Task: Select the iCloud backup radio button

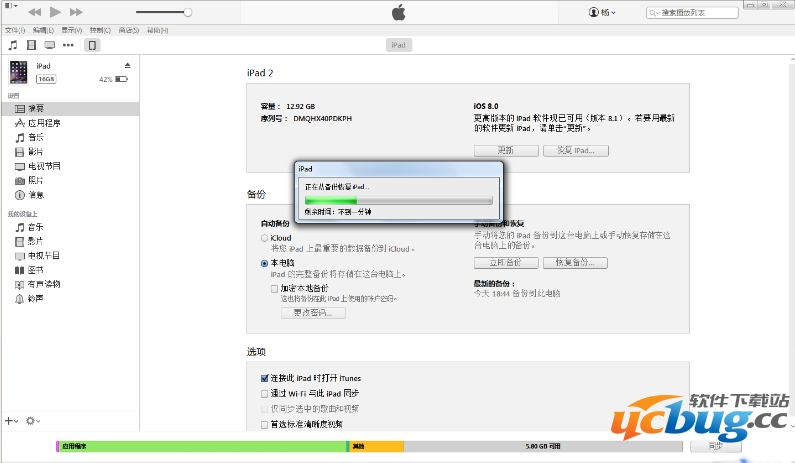Action: click(264, 238)
